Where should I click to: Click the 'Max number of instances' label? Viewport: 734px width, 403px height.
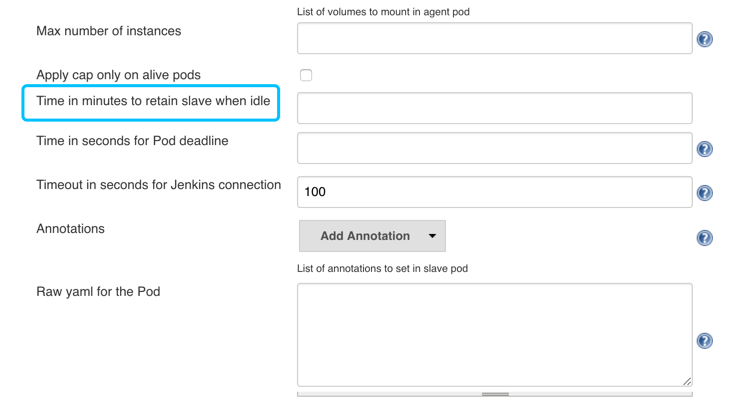[109, 31]
